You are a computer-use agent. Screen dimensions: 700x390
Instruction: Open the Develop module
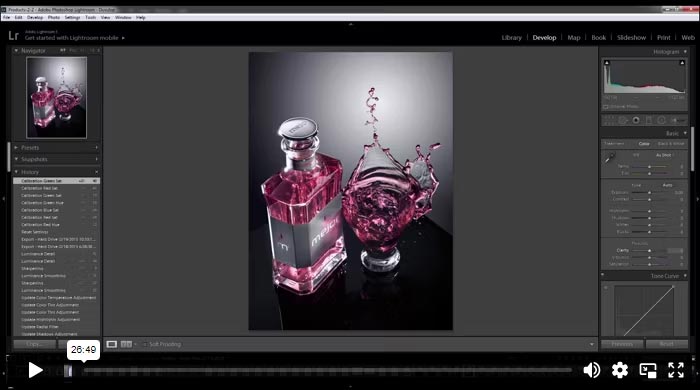pos(544,37)
